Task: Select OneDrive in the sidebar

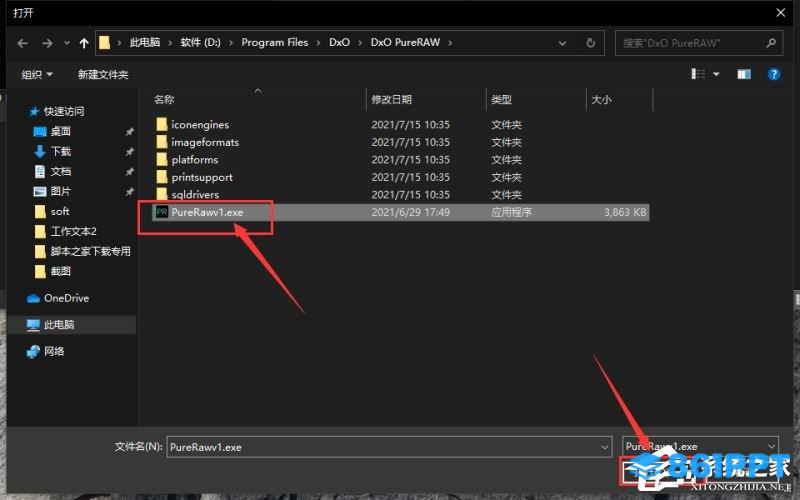Action: pos(66,298)
